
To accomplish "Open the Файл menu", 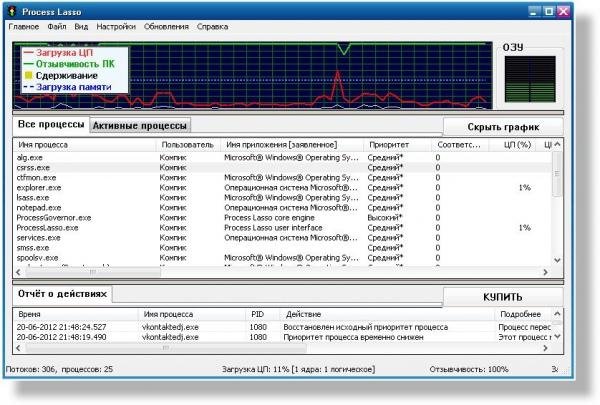I will click(57, 27).
